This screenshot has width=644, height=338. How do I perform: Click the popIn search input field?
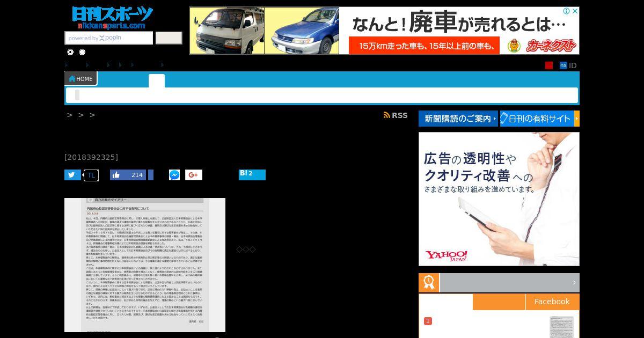[109, 38]
